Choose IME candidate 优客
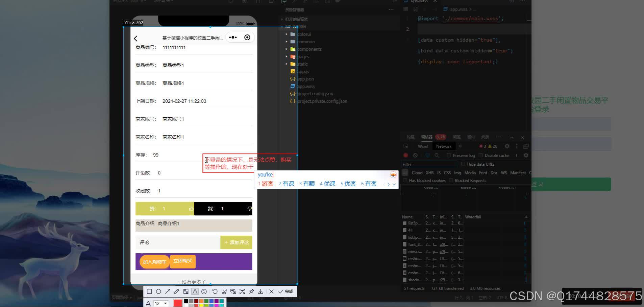 [348, 184]
